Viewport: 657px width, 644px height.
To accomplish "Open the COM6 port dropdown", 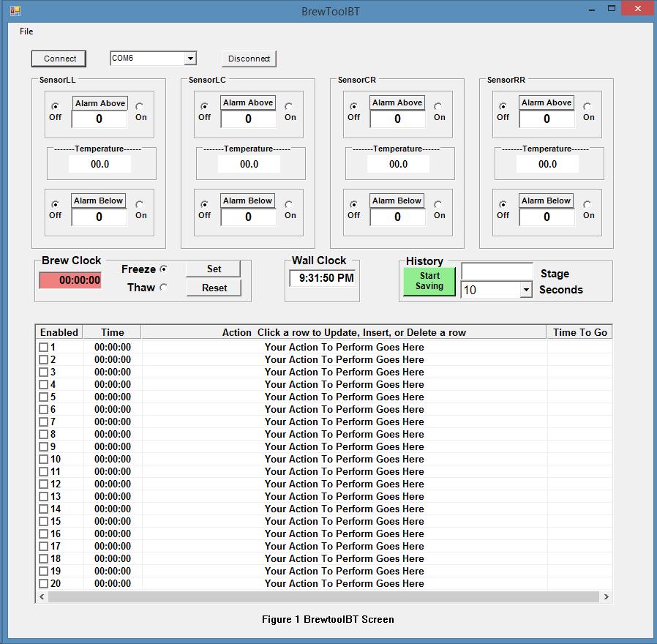I will click(190, 59).
